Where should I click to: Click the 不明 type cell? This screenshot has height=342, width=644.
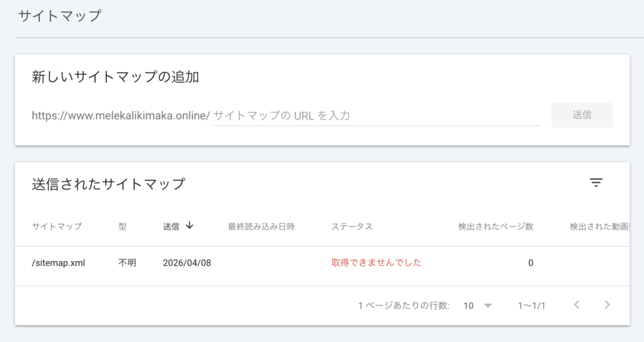click(x=126, y=263)
